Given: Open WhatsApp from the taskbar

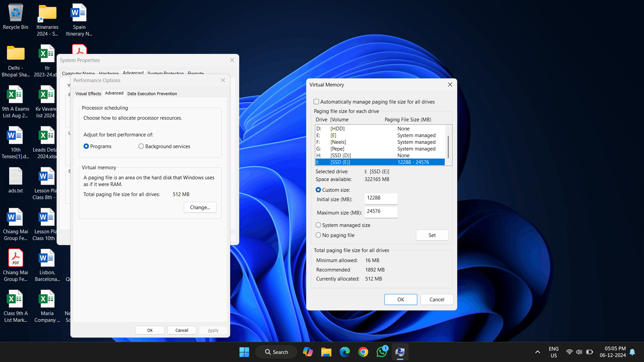Looking at the screenshot, I should point(381,352).
